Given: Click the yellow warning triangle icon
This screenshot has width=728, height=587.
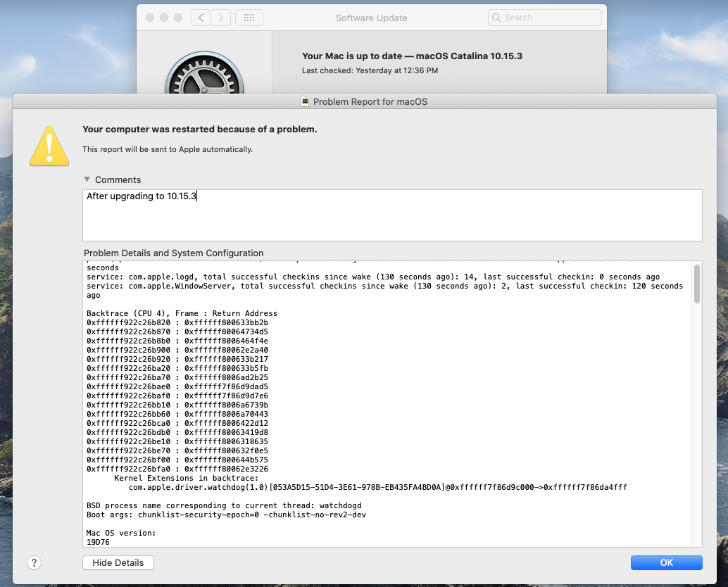Looking at the screenshot, I should pos(49,146).
